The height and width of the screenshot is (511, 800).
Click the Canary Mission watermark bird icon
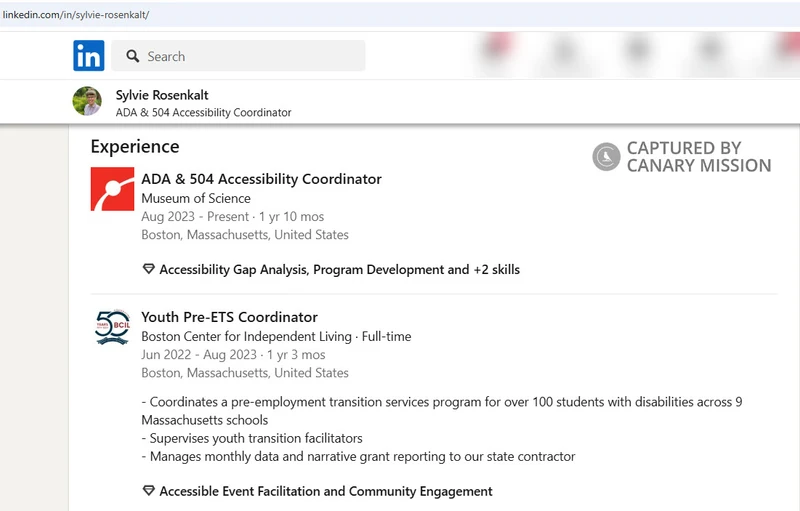click(x=606, y=157)
